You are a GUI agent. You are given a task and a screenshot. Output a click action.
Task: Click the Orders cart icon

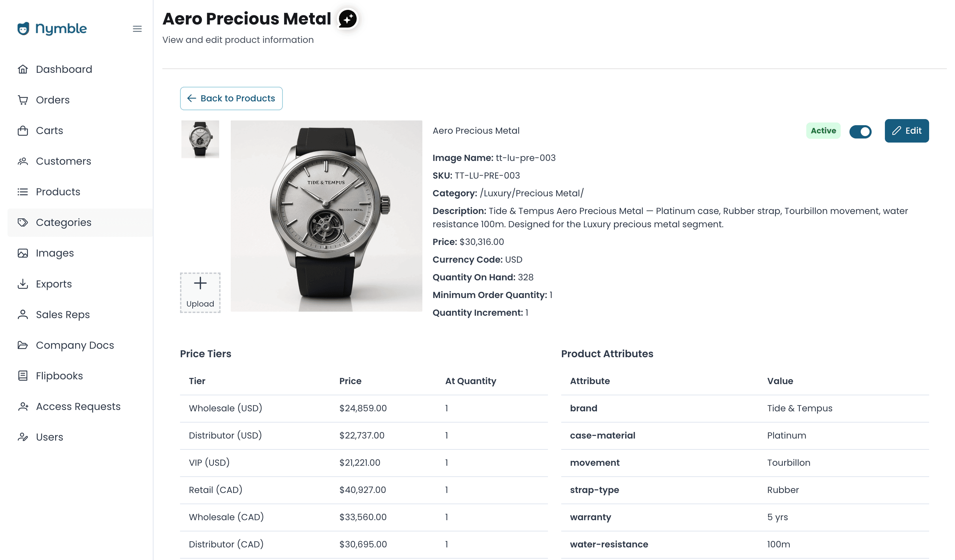click(x=23, y=100)
